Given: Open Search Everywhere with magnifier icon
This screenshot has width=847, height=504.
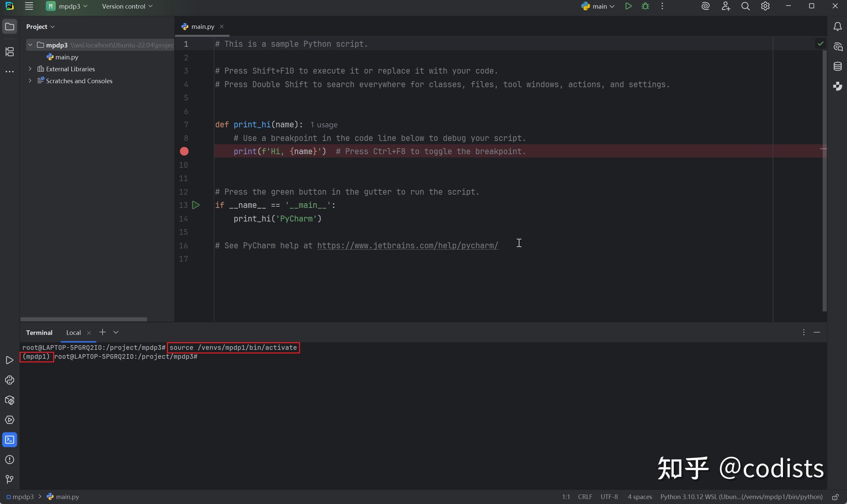Looking at the screenshot, I should point(746,6).
